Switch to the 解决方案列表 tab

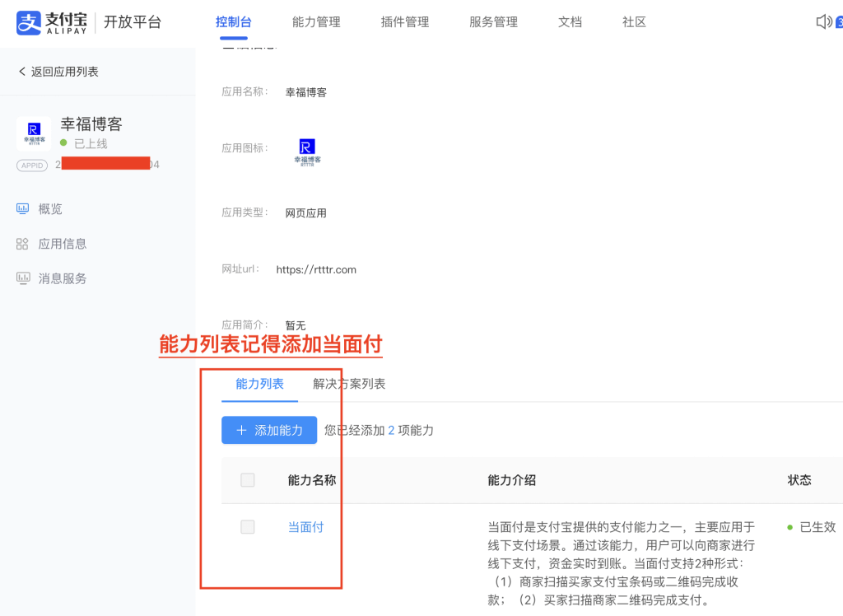coord(349,384)
